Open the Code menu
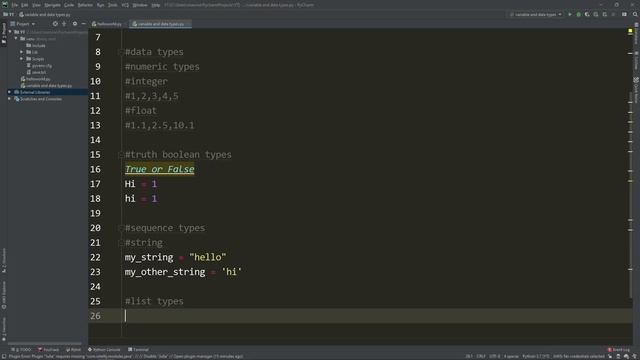This screenshot has width=640, height=360. (x=69, y=5)
